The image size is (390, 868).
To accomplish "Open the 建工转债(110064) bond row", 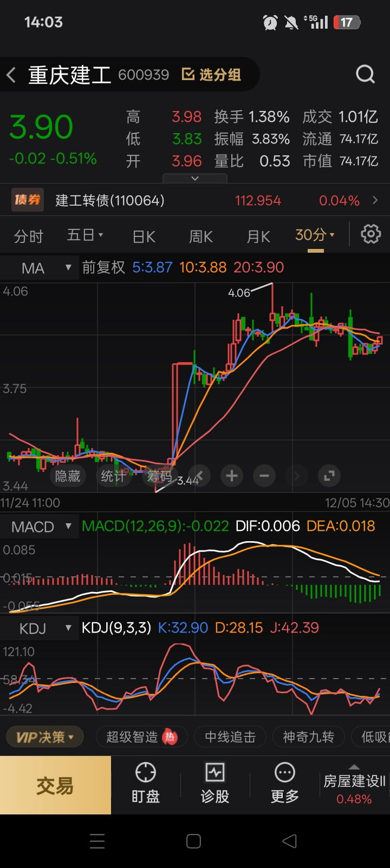I will (195, 201).
